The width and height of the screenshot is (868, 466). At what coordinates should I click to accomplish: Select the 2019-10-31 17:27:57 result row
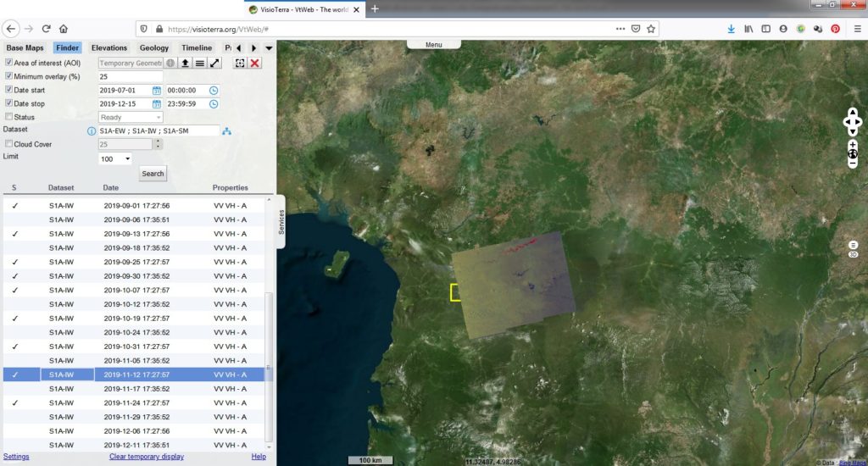tap(134, 347)
